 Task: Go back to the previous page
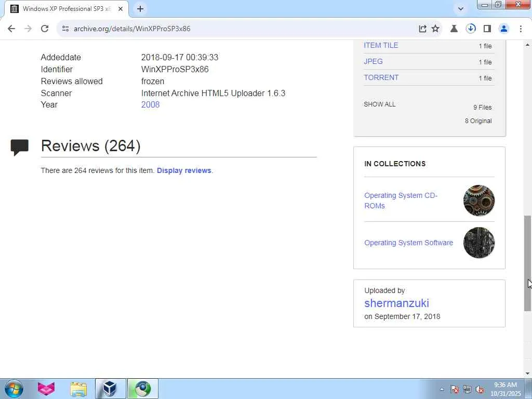[11, 29]
